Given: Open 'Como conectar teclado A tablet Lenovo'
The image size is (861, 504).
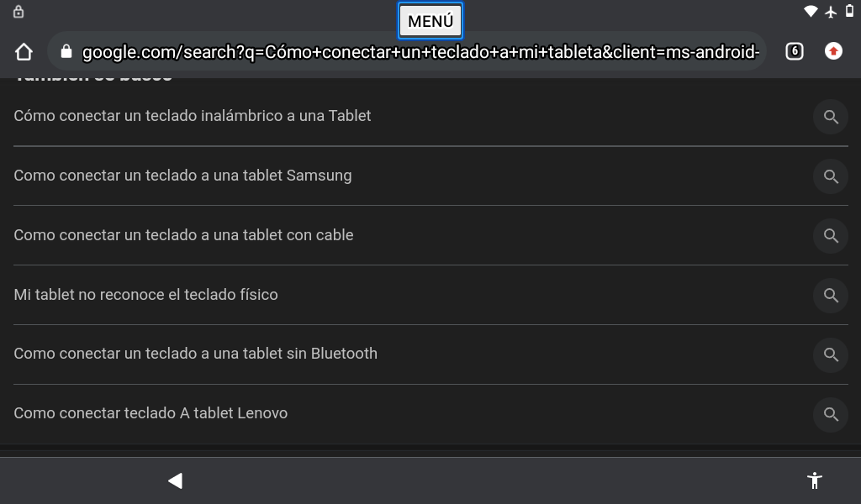Looking at the screenshot, I should tap(151, 413).
